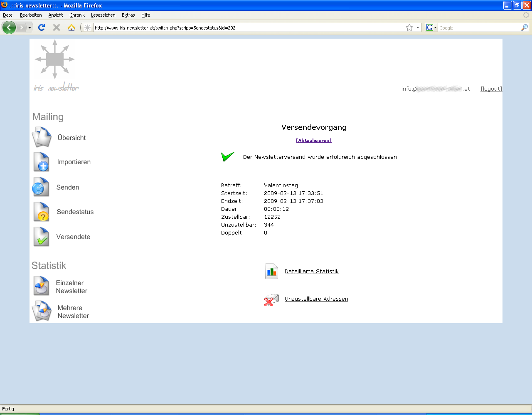Open the Chronik menu
The height and width of the screenshot is (415, 532).
tap(77, 15)
